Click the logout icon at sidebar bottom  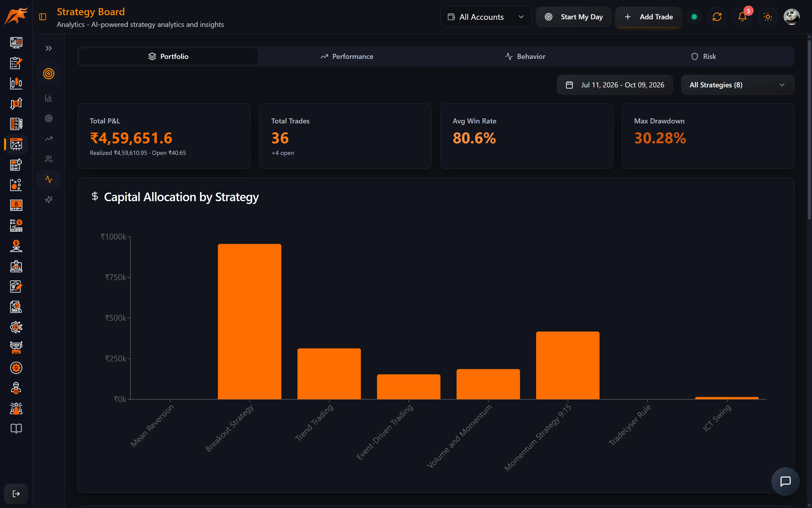[x=16, y=494]
